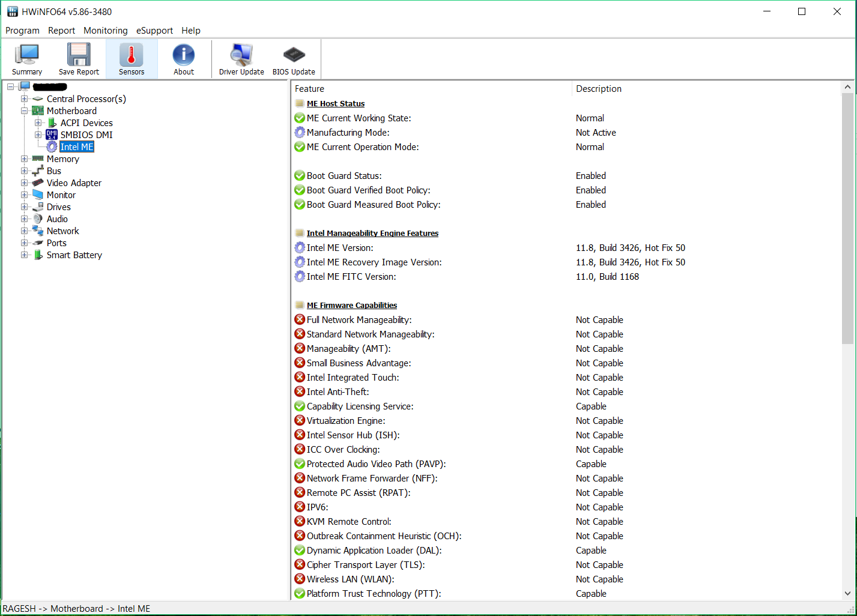
Task: Expand the Network node
Action: pos(25,231)
